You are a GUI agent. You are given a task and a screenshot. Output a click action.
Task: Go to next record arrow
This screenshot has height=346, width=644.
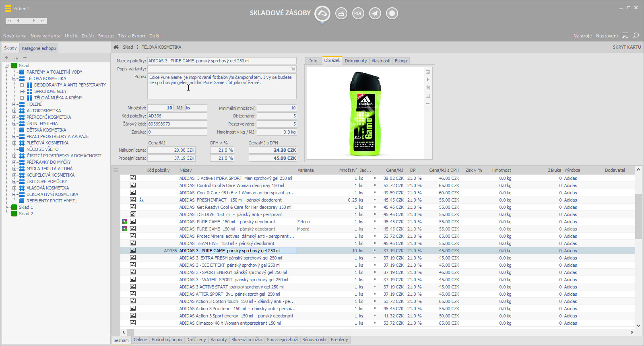(34, 21)
